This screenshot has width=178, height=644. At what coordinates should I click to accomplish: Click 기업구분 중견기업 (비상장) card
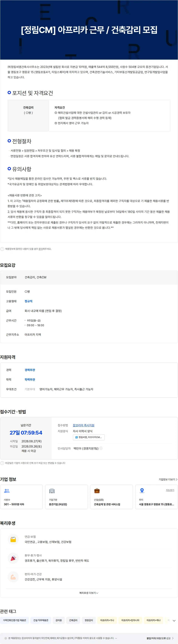66,497
